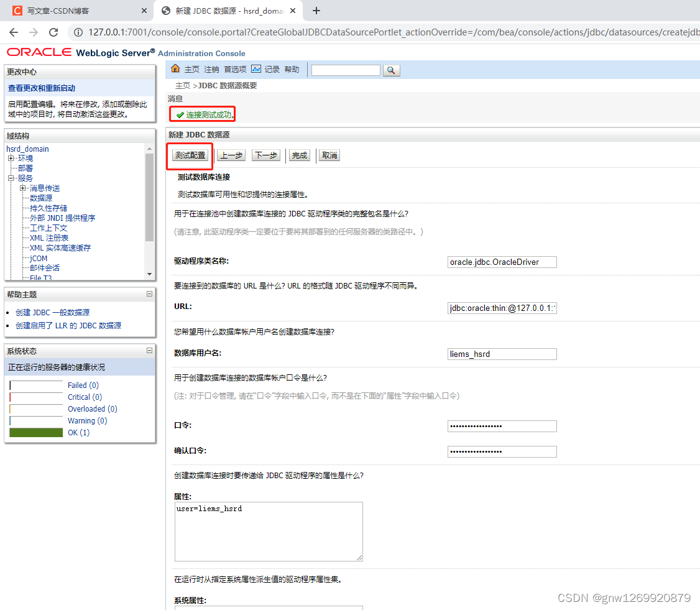Collapse the 系统状态 panel

[x=150, y=350]
